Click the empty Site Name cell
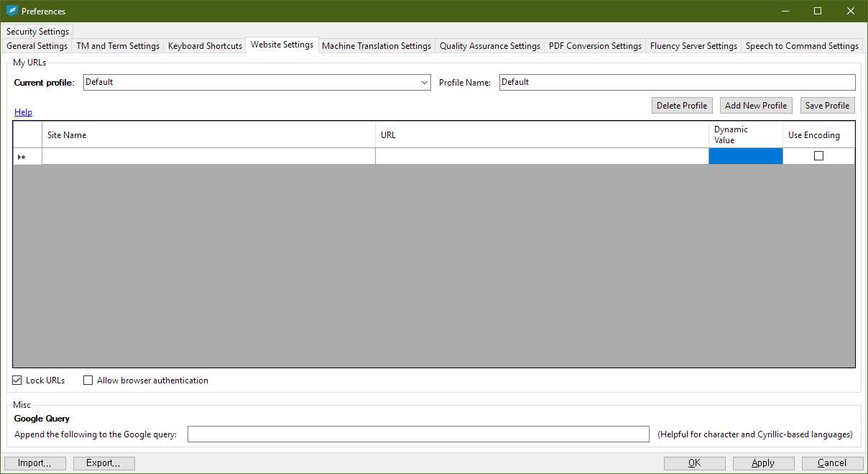Image resolution: width=868 pixels, height=474 pixels. tap(208, 156)
